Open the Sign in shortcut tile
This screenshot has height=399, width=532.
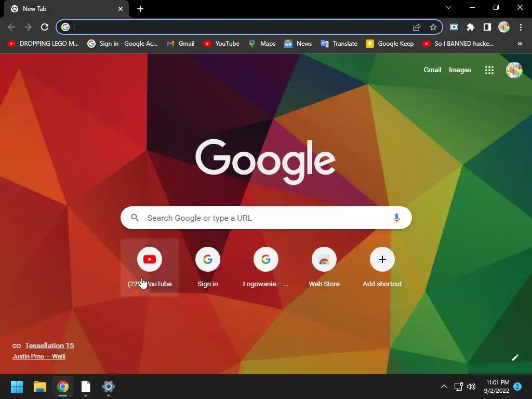pyautogui.click(x=208, y=268)
